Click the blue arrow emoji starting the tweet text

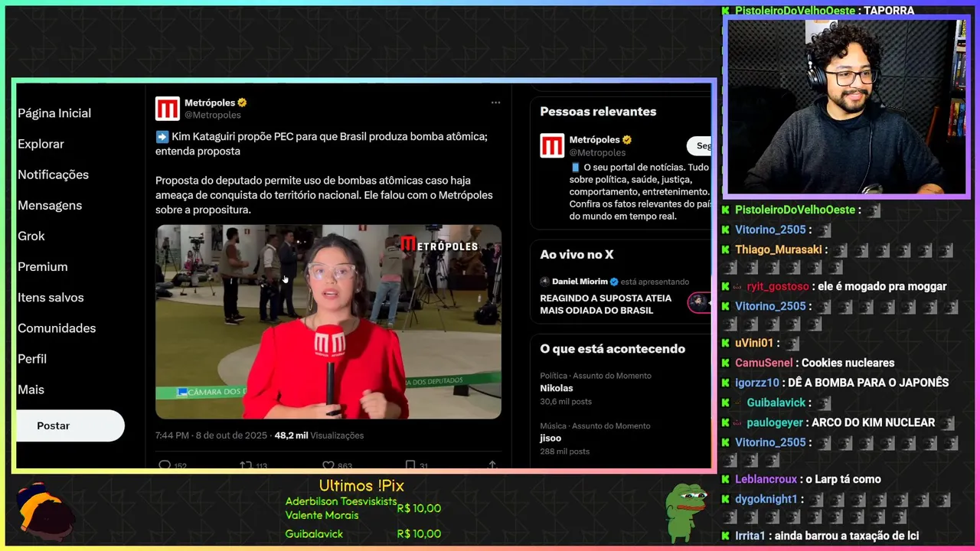click(162, 137)
